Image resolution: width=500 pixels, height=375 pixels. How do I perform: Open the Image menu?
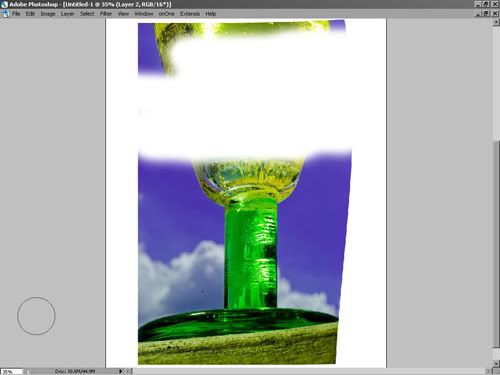tap(48, 14)
